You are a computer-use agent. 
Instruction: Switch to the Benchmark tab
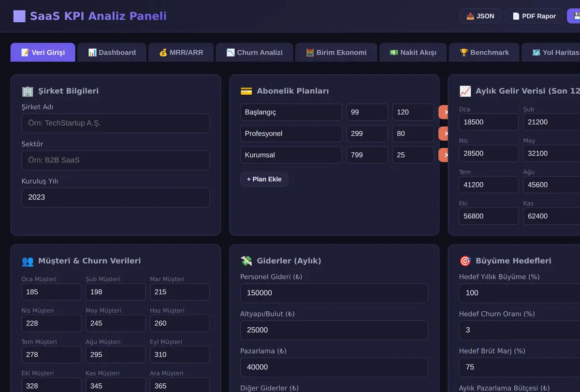point(484,52)
